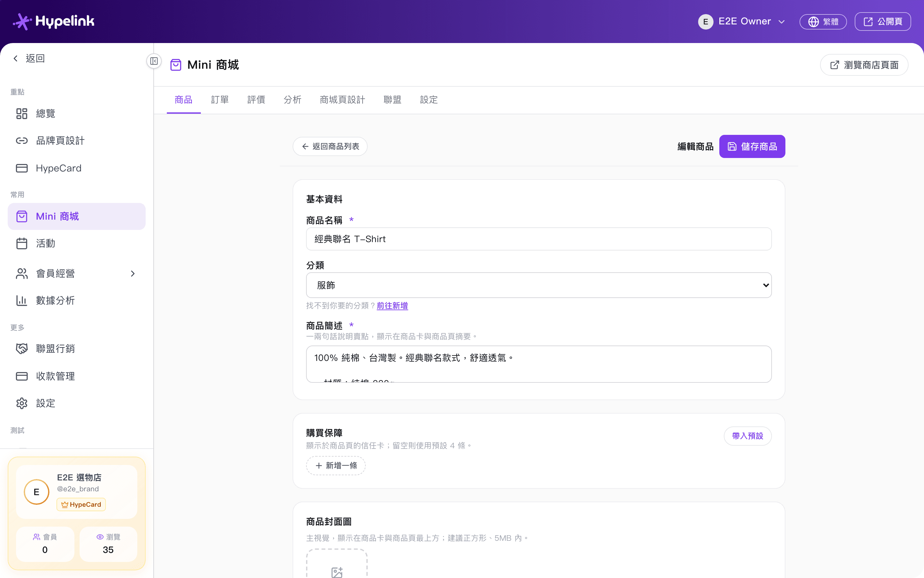Image resolution: width=924 pixels, height=578 pixels.
Task: Switch language via 繁體 button
Action: [823, 22]
